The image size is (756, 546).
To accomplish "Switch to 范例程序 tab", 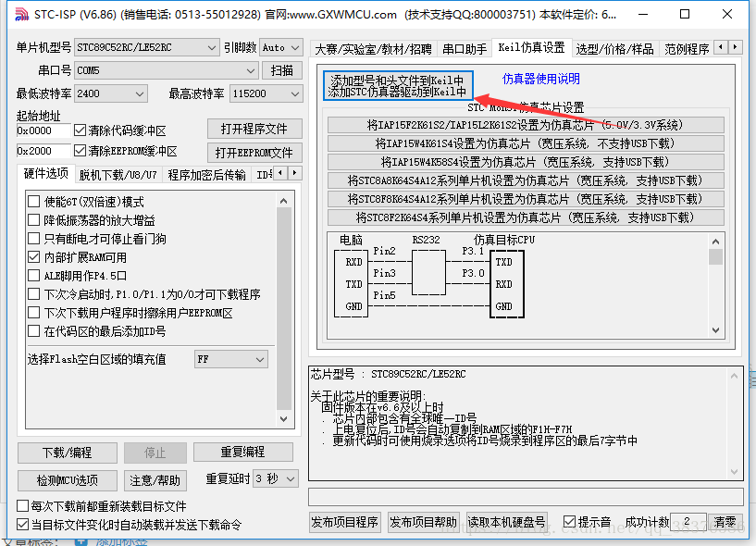I will click(687, 49).
